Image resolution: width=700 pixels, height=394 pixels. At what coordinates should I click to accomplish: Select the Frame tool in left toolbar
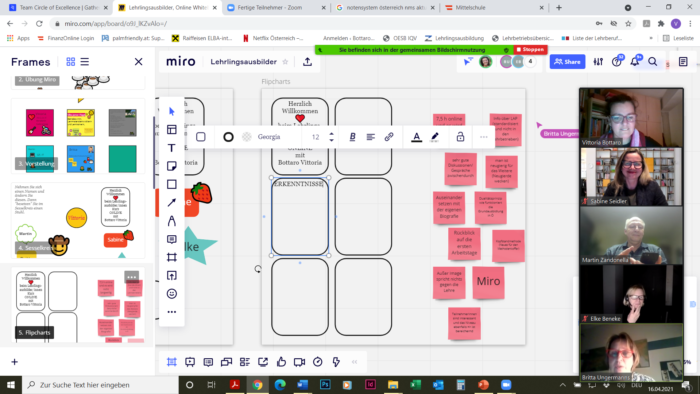pyautogui.click(x=171, y=257)
